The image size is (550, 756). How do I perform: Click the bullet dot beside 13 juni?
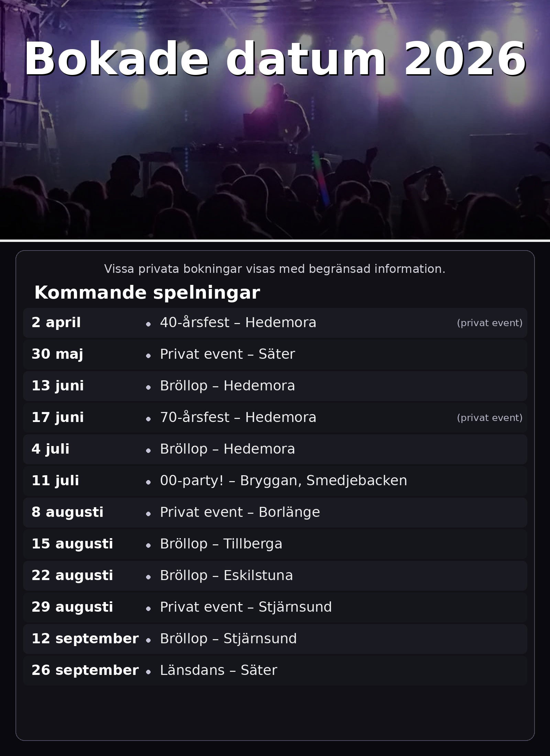[x=148, y=387]
